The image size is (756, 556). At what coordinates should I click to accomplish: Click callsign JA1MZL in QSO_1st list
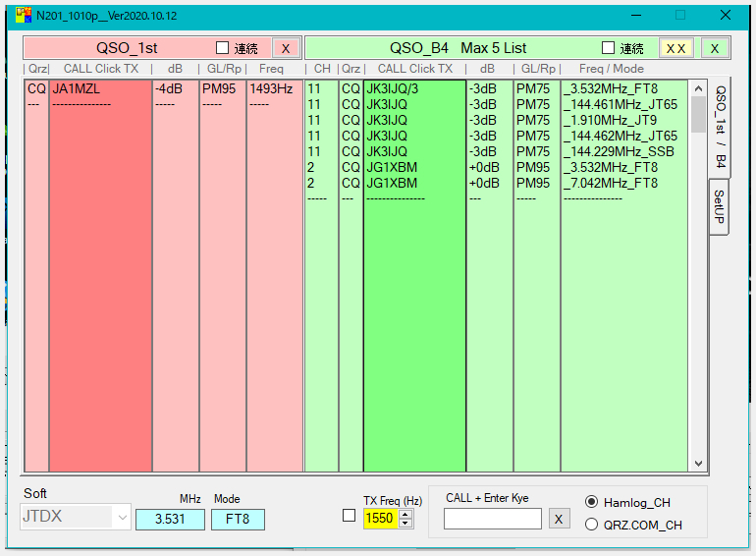(x=76, y=88)
